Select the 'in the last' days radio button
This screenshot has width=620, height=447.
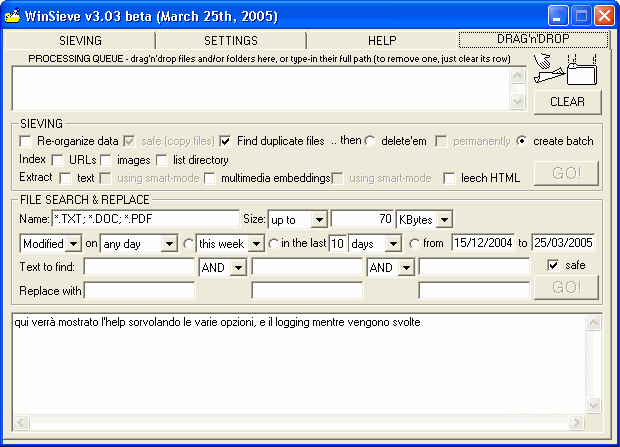(x=273, y=244)
